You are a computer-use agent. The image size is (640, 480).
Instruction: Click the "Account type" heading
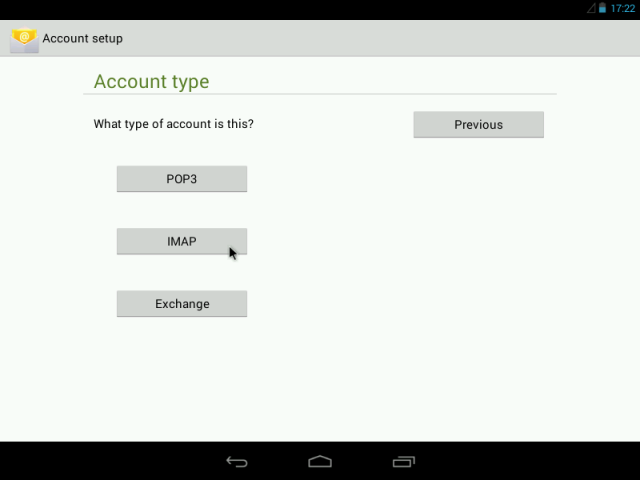151,82
